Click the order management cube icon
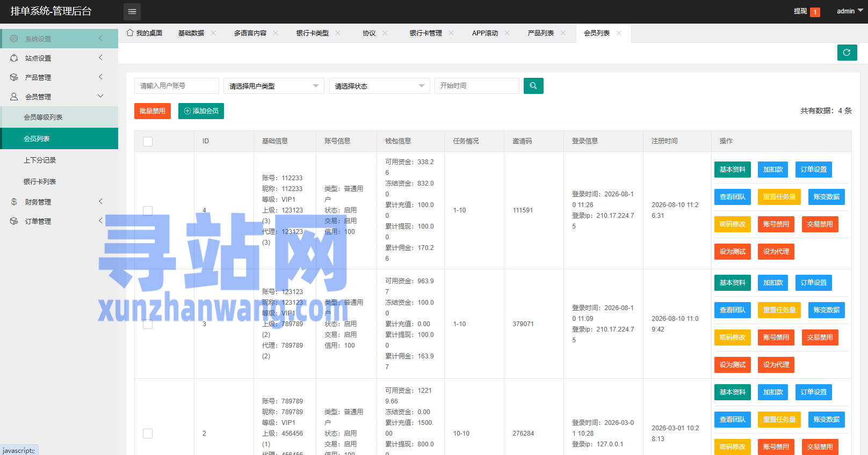This screenshot has height=455, width=868. [x=14, y=221]
